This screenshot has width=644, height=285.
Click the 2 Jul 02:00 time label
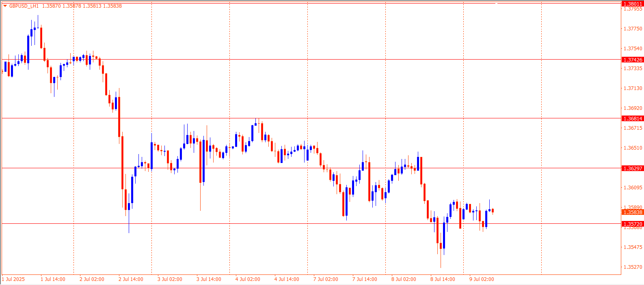coord(92,279)
